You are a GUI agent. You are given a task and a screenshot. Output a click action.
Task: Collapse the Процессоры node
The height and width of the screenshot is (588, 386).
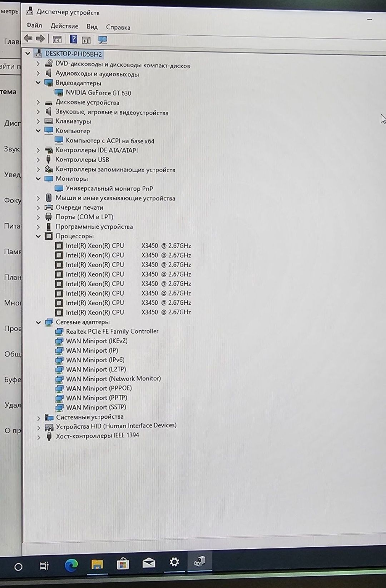point(38,236)
